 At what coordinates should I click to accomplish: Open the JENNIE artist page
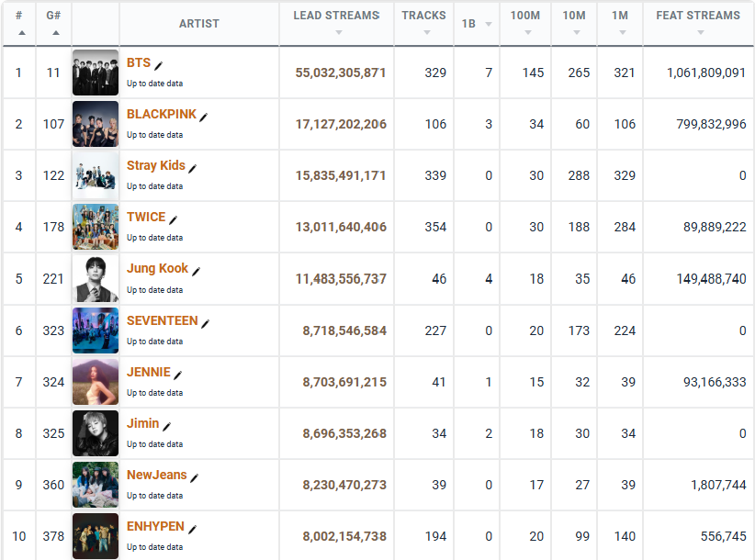pos(149,373)
